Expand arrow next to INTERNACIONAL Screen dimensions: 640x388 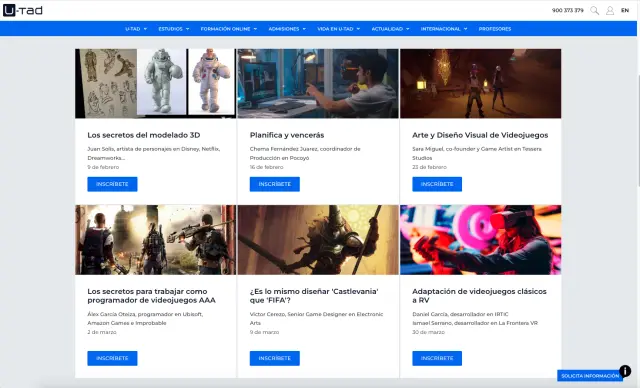[465, 29]
